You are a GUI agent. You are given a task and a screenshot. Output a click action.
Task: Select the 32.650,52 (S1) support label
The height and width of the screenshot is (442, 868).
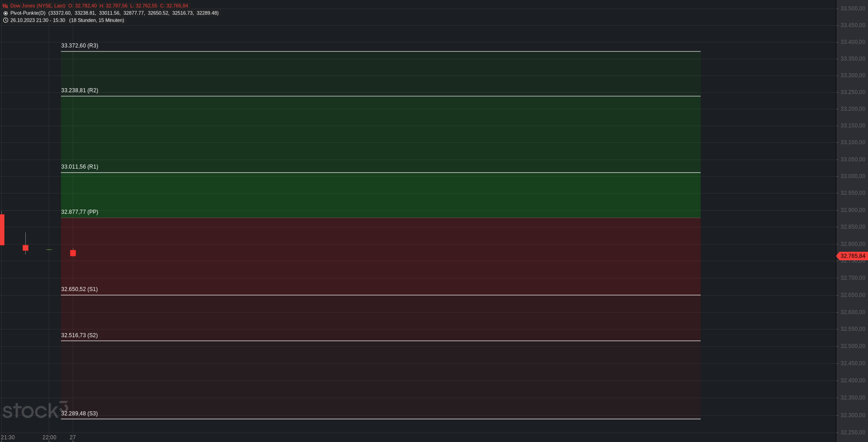pyautogui.click(x=80, y=289)
